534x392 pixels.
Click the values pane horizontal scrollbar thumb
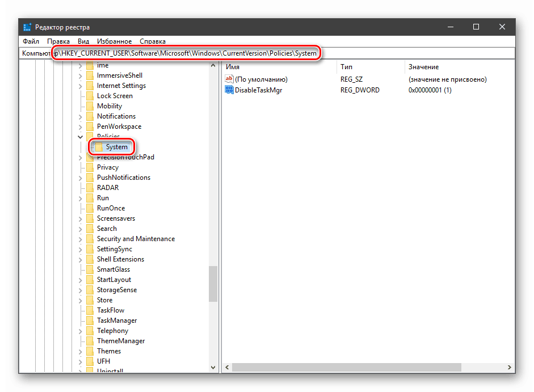(347, 368)
